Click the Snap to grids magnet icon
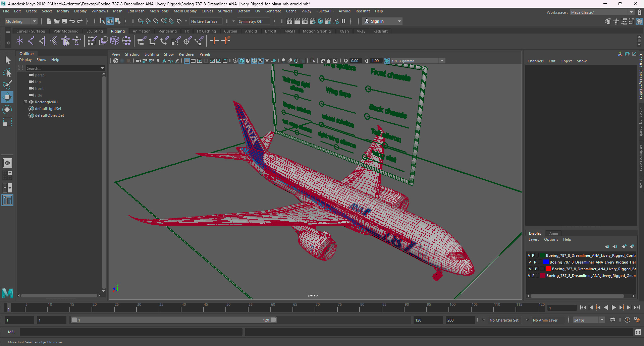 tap(141, 21)
